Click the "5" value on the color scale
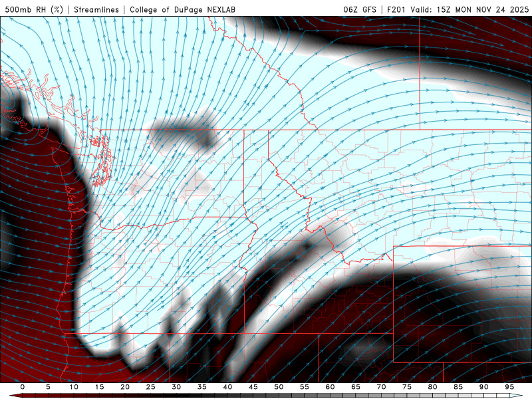The image size is (532, 399). click(x=48, y=387)
